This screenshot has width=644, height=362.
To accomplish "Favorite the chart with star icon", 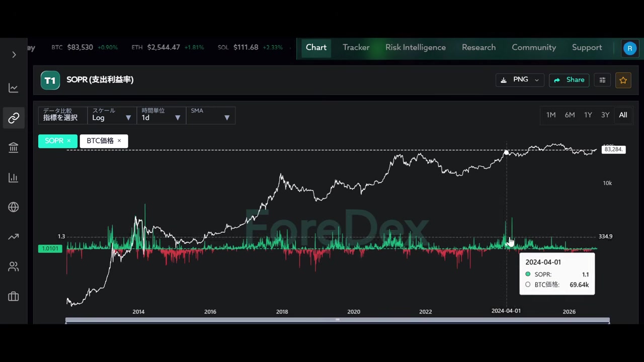I will coord(623,80).
